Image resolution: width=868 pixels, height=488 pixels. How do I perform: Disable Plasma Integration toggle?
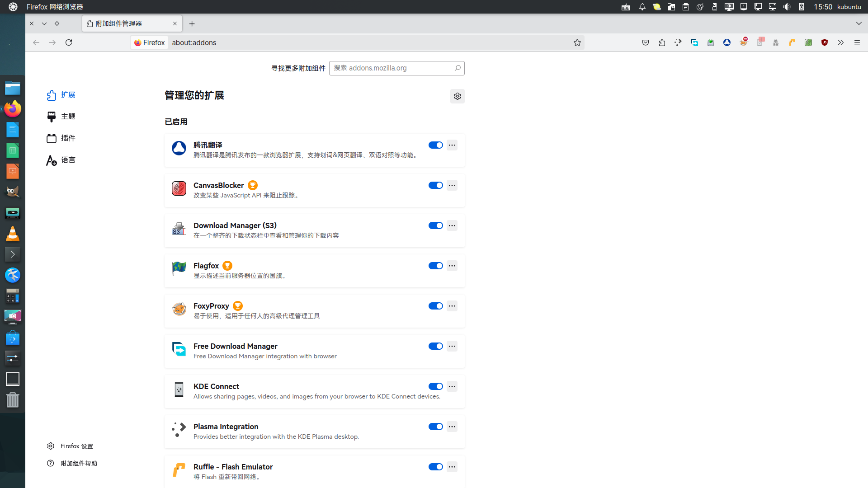coord(436,427)
